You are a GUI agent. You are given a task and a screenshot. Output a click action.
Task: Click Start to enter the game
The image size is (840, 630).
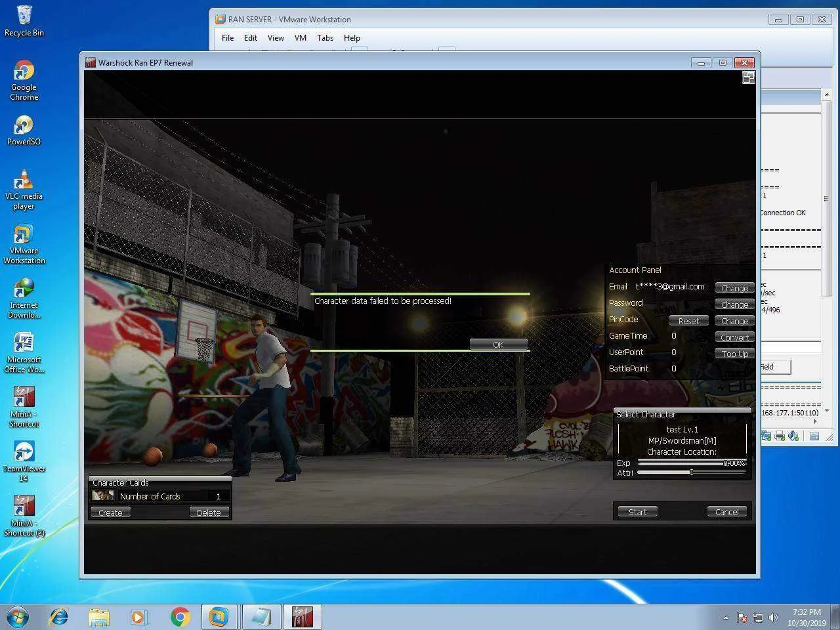[x=637, y=512]
